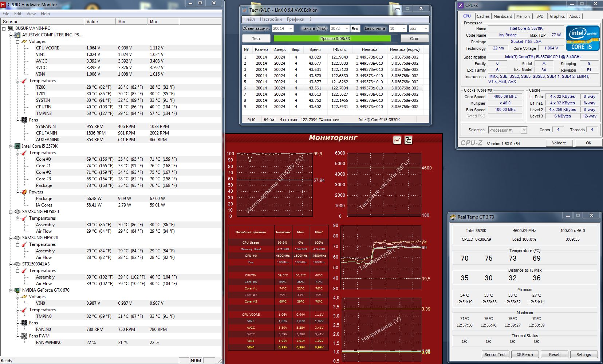Screen dimensions: 603x364
Task: Open the LinX run count 10 dropdown
Action: click(x=404, y=28)
